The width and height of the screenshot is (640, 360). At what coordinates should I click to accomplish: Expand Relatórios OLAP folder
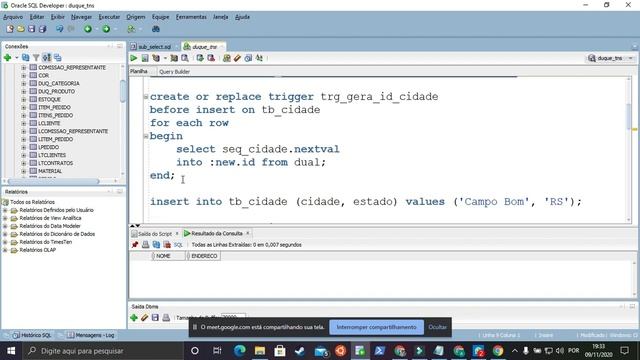point(5,250)
